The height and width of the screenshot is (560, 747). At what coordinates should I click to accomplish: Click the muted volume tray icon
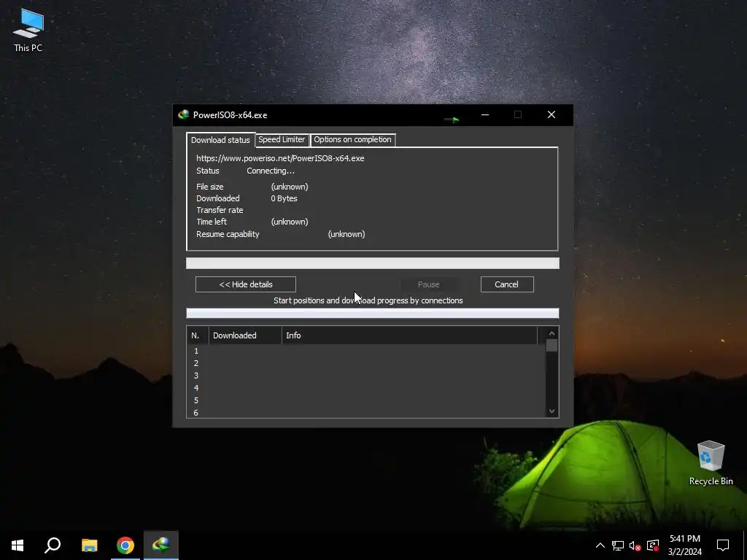[635, 545]
